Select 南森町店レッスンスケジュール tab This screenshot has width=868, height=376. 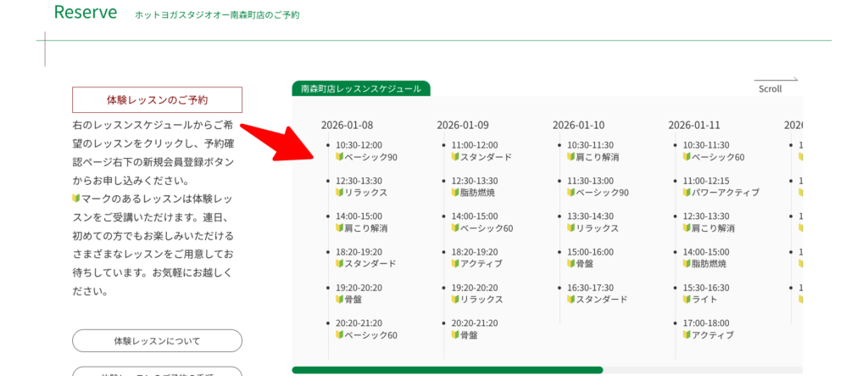click(360, 88)
